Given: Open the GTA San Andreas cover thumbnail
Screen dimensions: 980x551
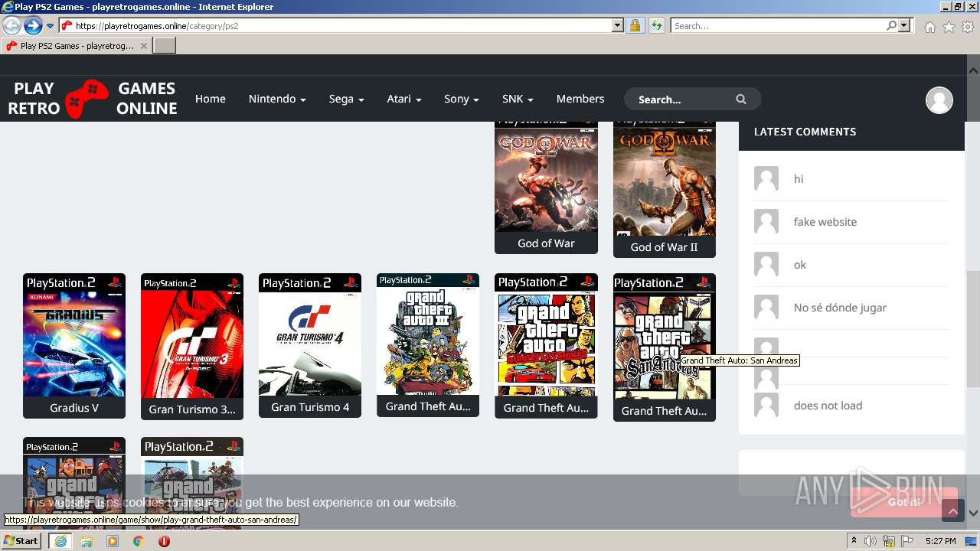Looking at the screenshot, I should (665, 337).
